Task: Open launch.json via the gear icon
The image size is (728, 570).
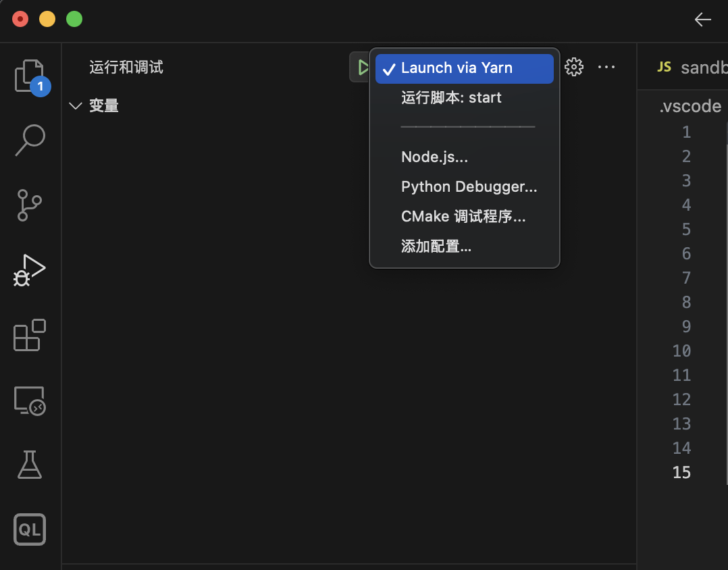Action: click(574, 68)
